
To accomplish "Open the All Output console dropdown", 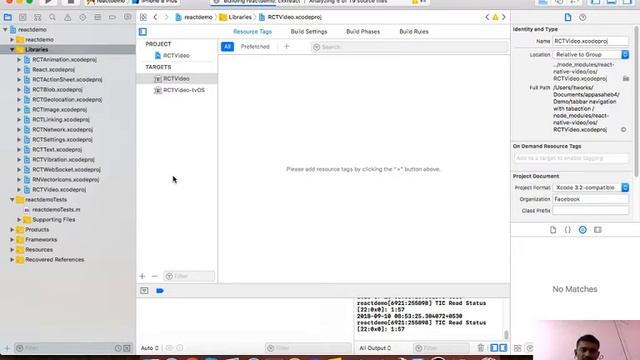I will click(x=375, y=348).
